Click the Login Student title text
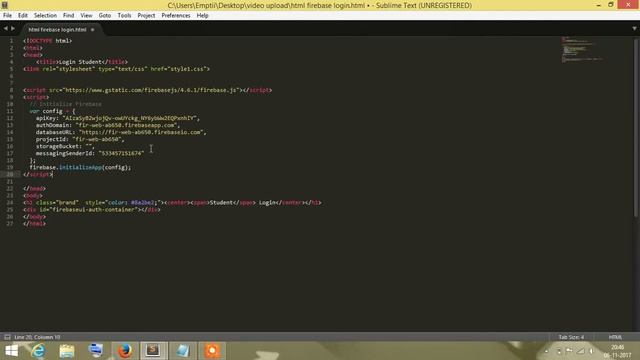This screenshot has height=360, width=640. [80, 62]
